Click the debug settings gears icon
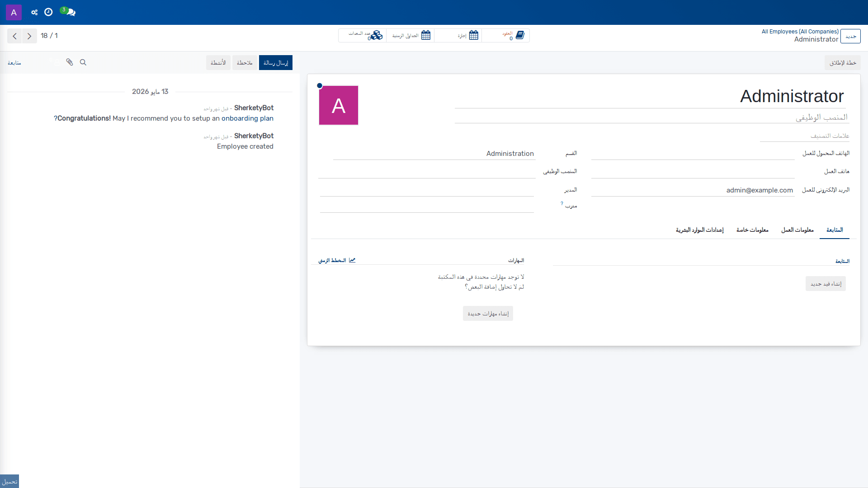The width and height of the screenshot is (868, 488). click(34, 12)
